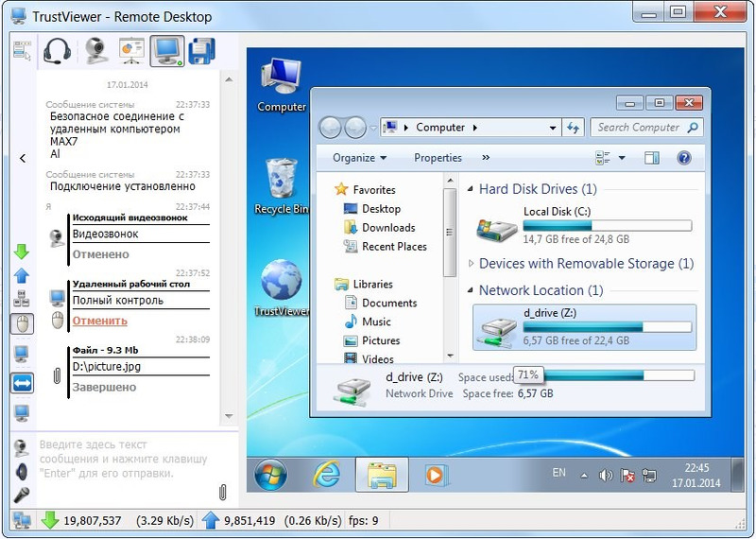Click the help question mark icon
Image resolution: width=756 pixels, height=539 pixels.
point(683,158)
